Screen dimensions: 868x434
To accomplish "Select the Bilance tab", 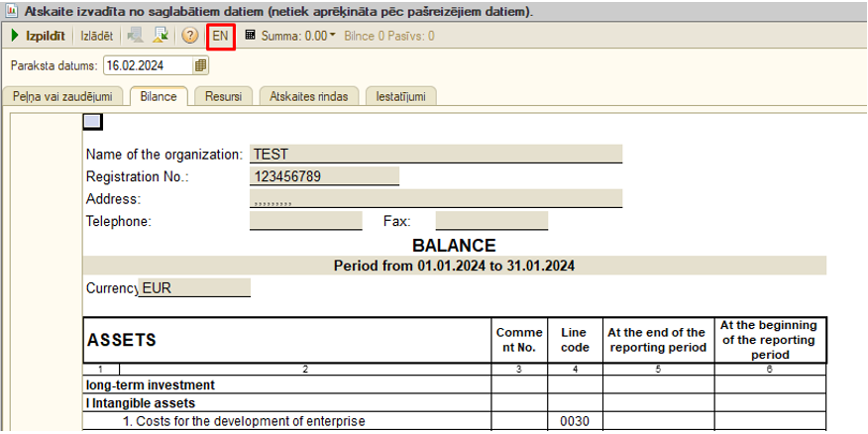I will (x=159, y=96).
